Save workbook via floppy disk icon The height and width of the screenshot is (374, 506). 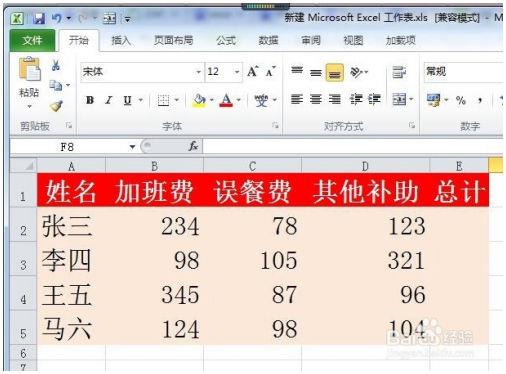(x=39, y=19)
